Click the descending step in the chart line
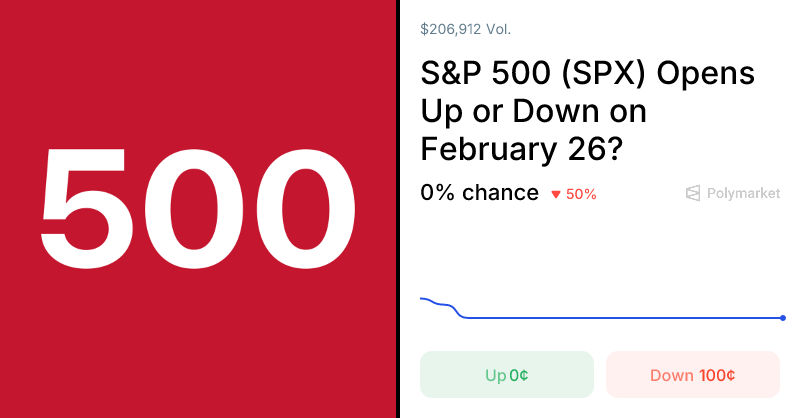The height and width of the screenshot is (418, 800). (x=457, y=311)
